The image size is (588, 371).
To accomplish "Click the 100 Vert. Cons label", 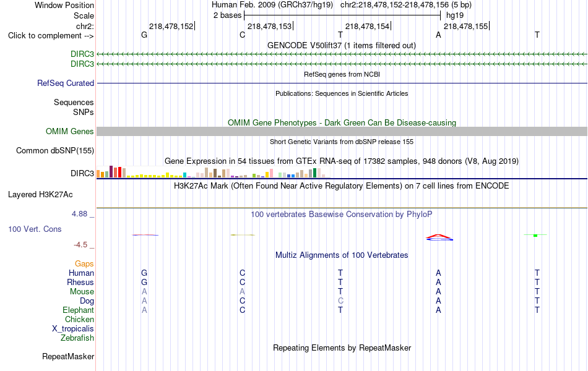I will tap(35, 229).
